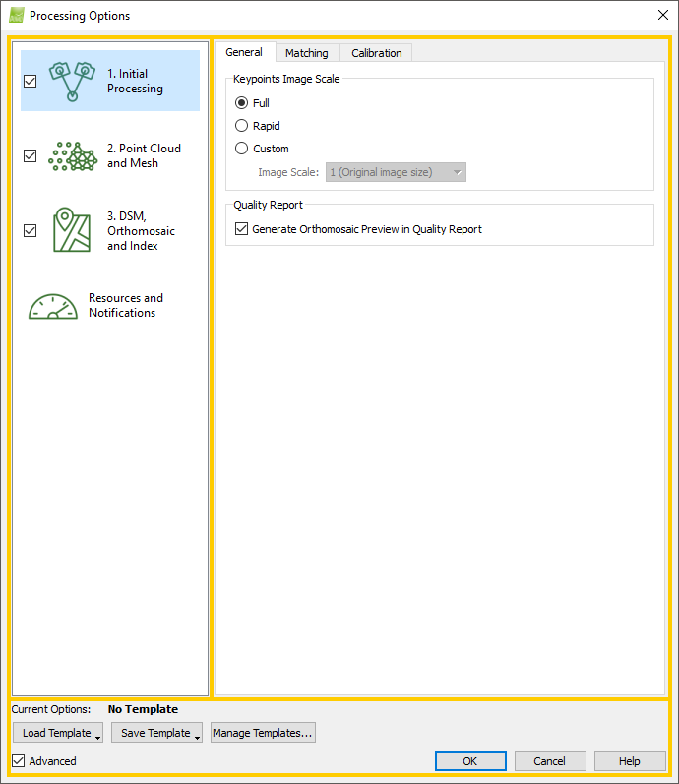The image size is (679, 784).
Task: Click the Resources and Notifications gauge icon
Action: (53, 306)
